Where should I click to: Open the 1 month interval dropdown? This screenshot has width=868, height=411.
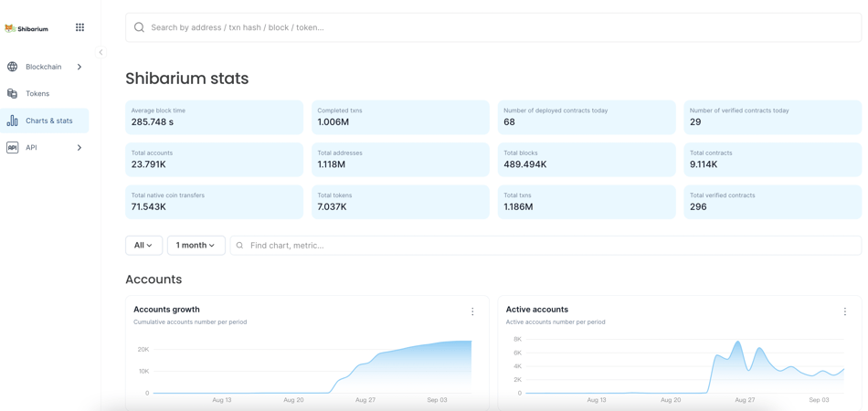point(196,245)
